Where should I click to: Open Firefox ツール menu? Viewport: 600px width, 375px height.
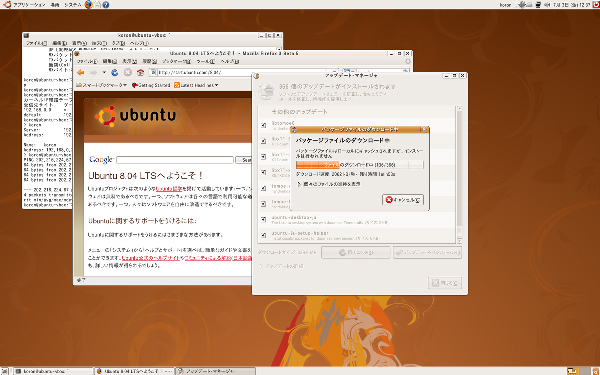[x=206, y=61]
